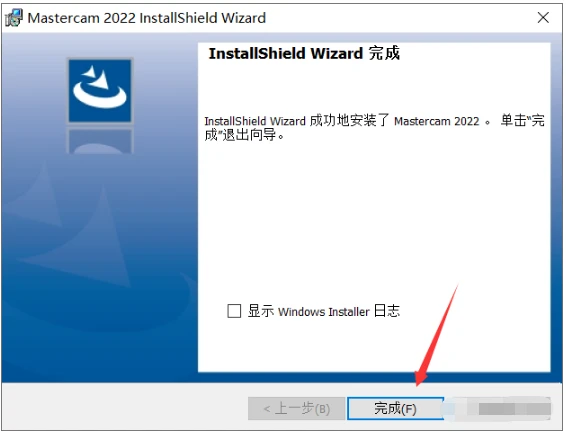566x432 pixels.
Task: Click the 日志 text after Windows Installer
Action: 387,311
